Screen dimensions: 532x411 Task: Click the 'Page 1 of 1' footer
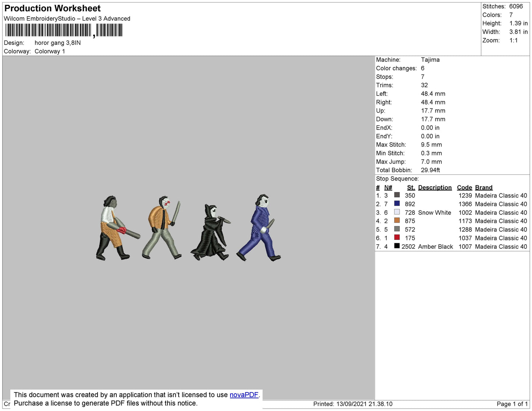(512, 404)
